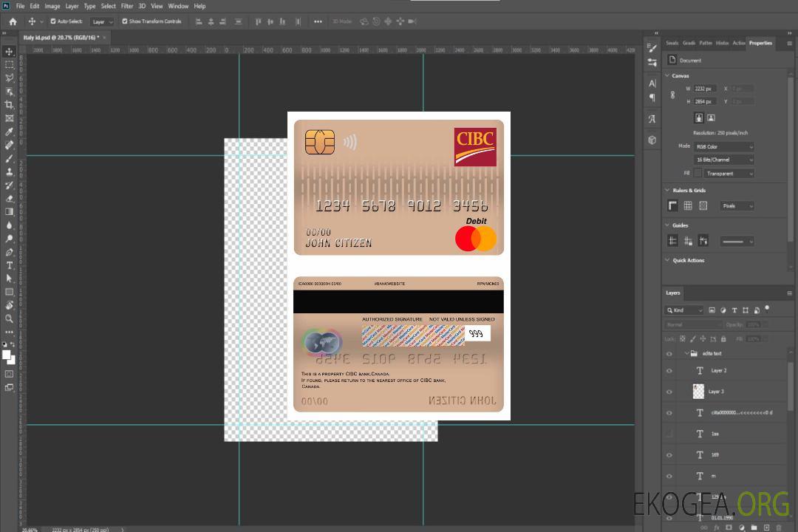Select the Rectangle shape tool
This screenshot has height=532, width=798.
click(x=9, y=292)
